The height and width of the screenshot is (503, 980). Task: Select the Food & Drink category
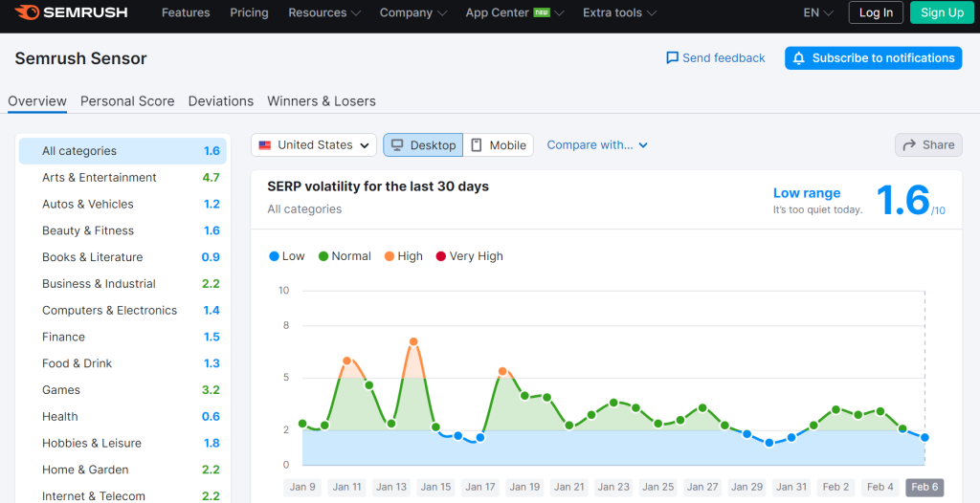122,363
